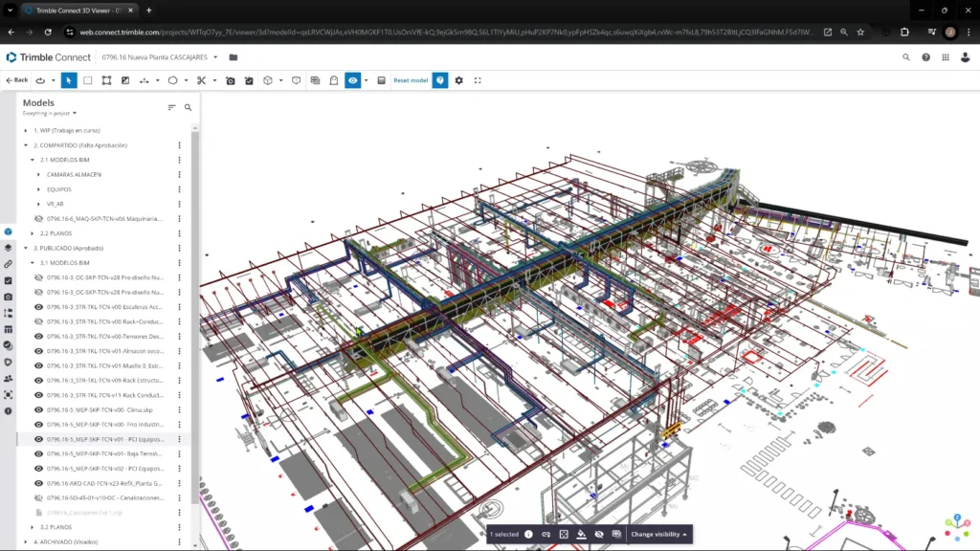Collapse the 3.1 MODELOS BIM folder

pyautogui.click(x=33, y=263)
